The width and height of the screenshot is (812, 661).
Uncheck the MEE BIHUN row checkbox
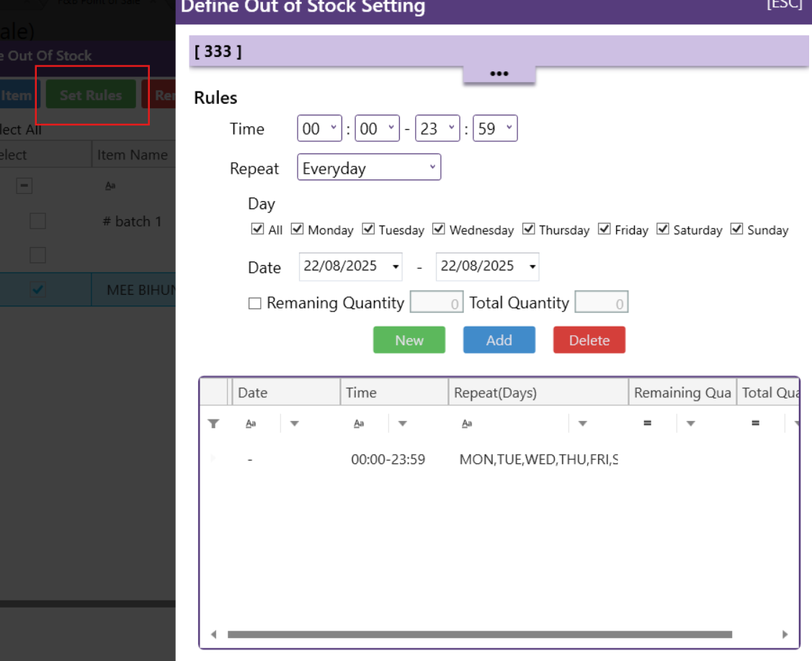click(37, 289)
